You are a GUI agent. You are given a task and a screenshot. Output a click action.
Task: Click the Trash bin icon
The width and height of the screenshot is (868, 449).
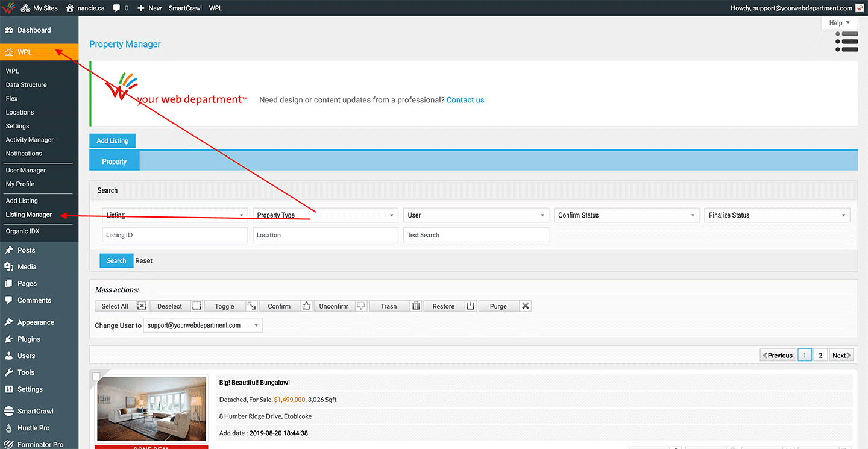tap(416, 306)
